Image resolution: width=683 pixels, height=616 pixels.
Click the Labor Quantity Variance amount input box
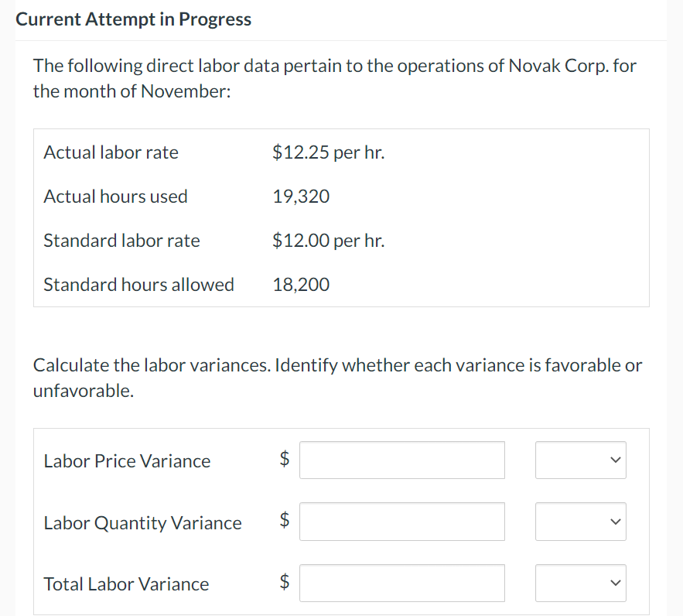(x=401, y=522)
